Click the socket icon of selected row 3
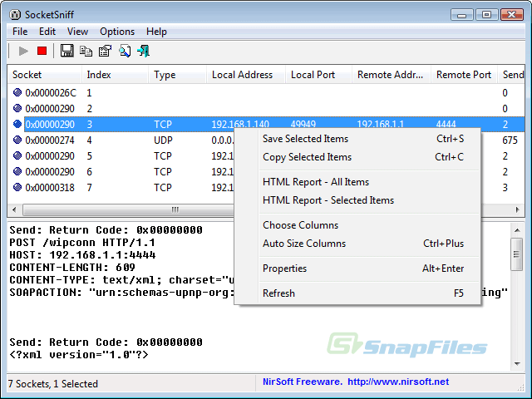Screen dimensions: 532x399 pyautogui.click(x=17, y=124)
